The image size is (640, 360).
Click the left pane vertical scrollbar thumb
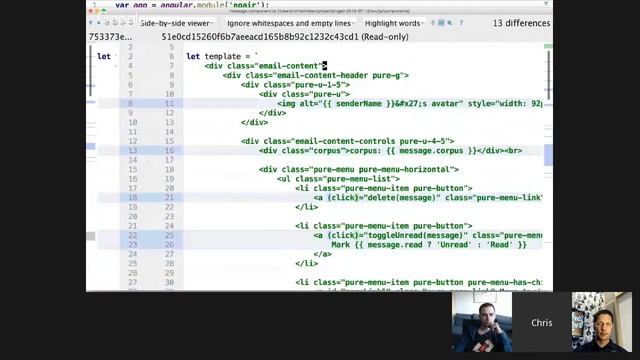(x=91, y=71)
